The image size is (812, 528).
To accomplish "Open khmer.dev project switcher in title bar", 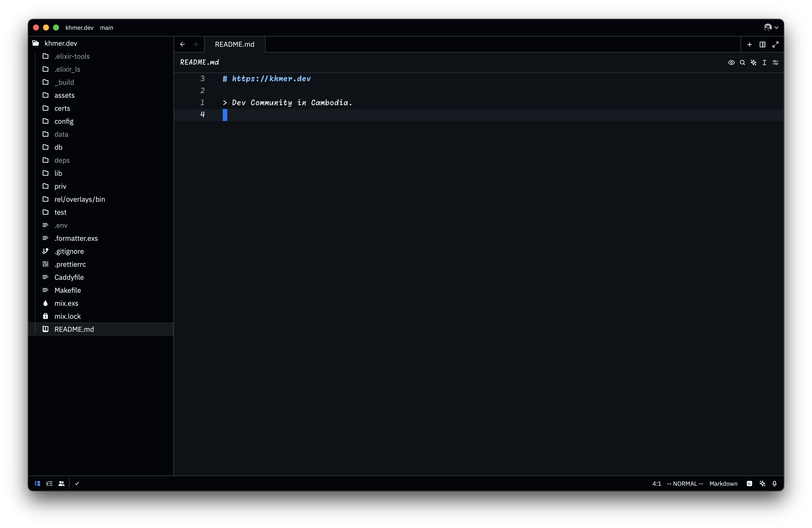I will click(79, 28).
